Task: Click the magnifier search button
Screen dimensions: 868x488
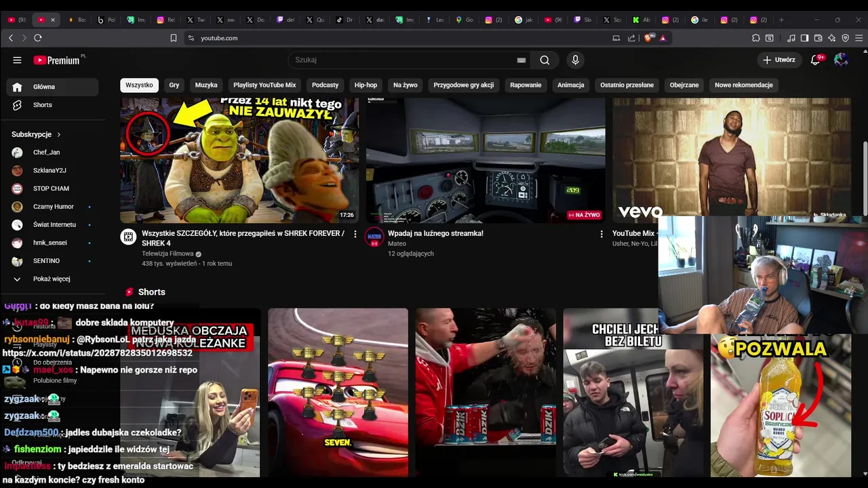Action: pos(545,60)
